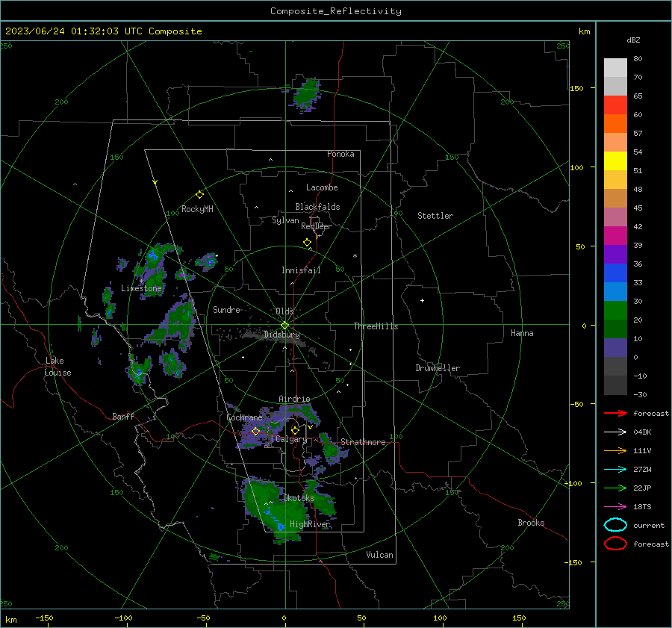Click the white plus marker west of Hanna
The height and width of the screenshot is (628, 672).
click(422, 300)
